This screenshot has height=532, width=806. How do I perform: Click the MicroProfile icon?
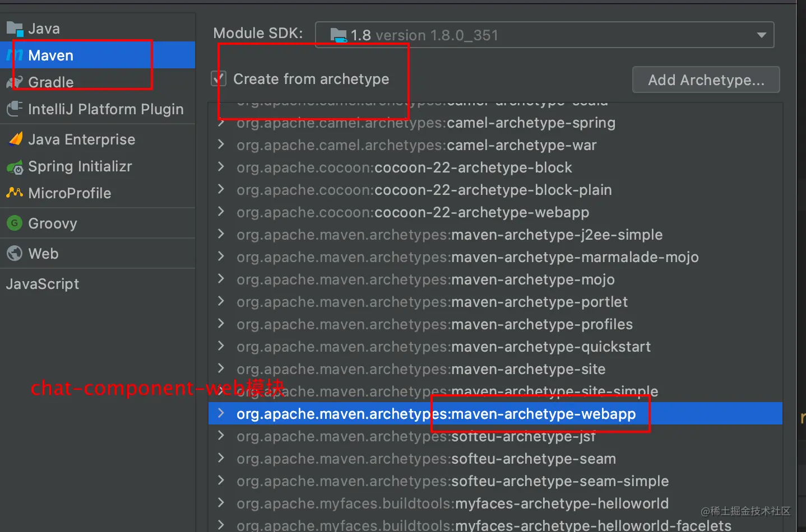[x=15, y=193]
